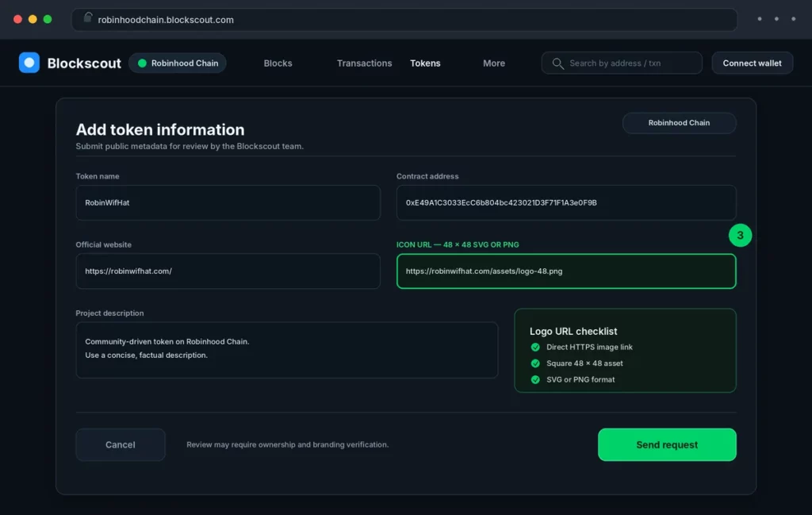Screen dimensions: 812x515
Task: Click the Blockscout logo icon
Action: 29,63
